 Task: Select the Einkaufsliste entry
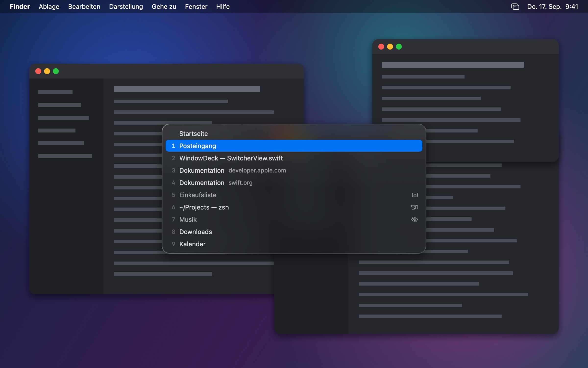click(294, 195)
